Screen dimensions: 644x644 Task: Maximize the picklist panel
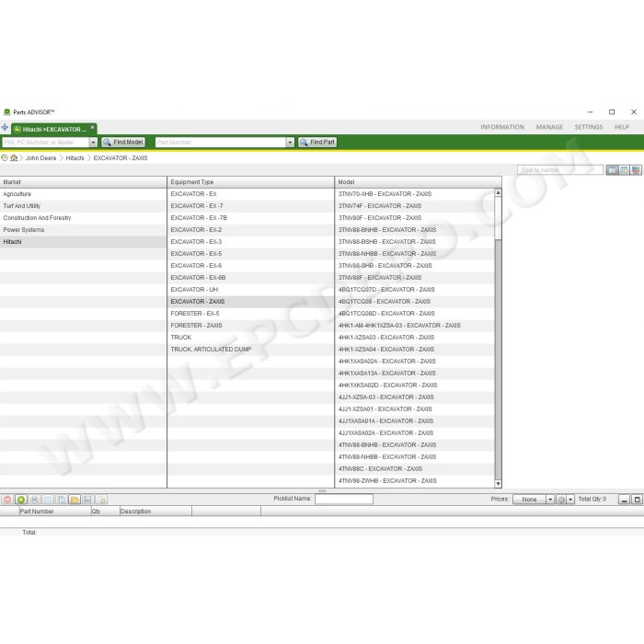(637, 500)
